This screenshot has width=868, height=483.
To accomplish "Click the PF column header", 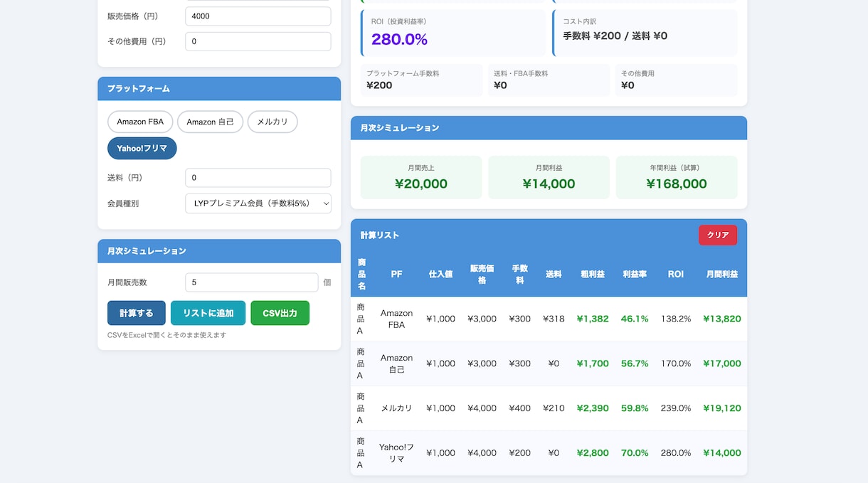I will point(396,274).
